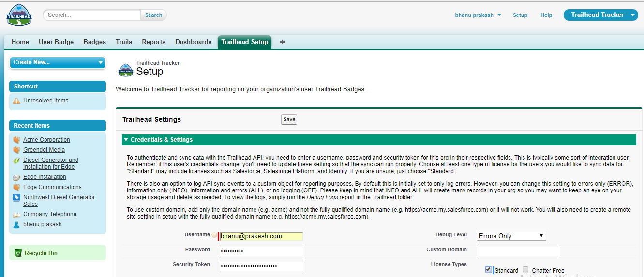Switch to the Badges tab

(x=95, y=42)
